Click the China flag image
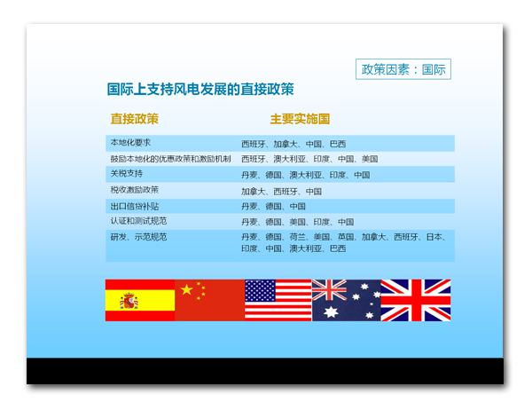This screenshot has height=410, width=532. [x=208, y=300]
